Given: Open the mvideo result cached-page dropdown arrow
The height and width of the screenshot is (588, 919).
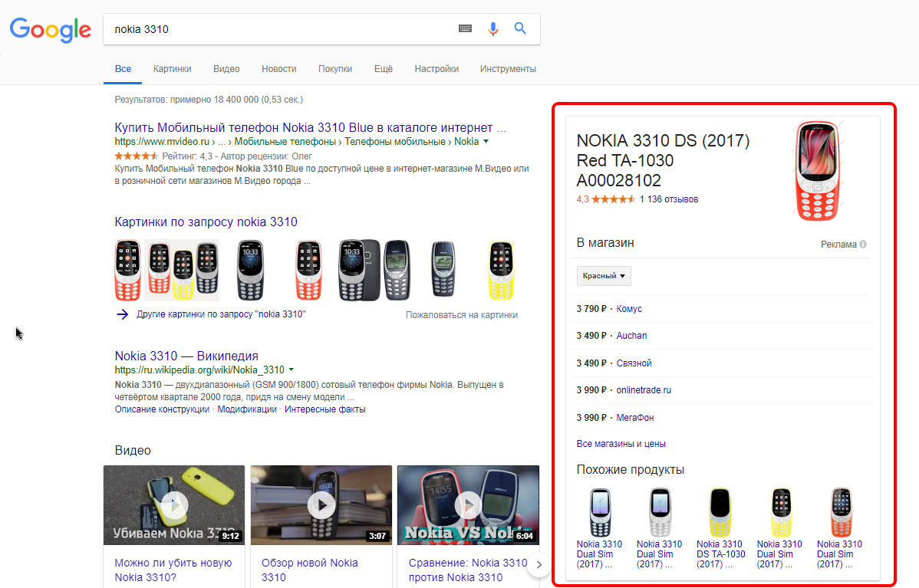Looking at the screenshot, I should click(486, 141).
